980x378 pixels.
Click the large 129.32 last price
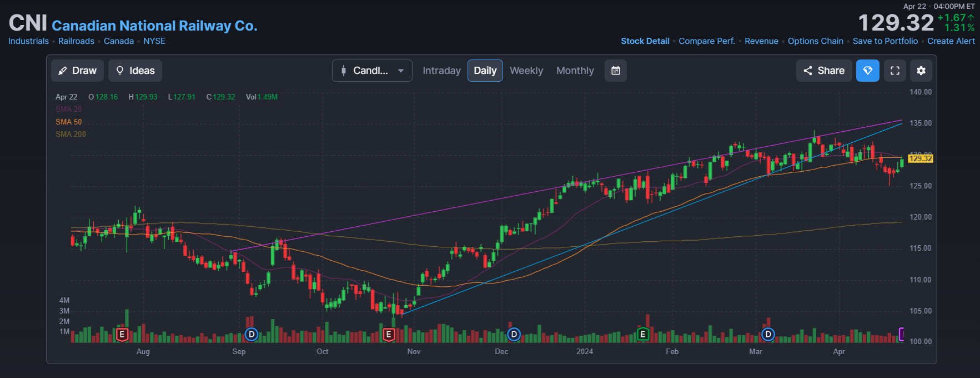[896, 23]
